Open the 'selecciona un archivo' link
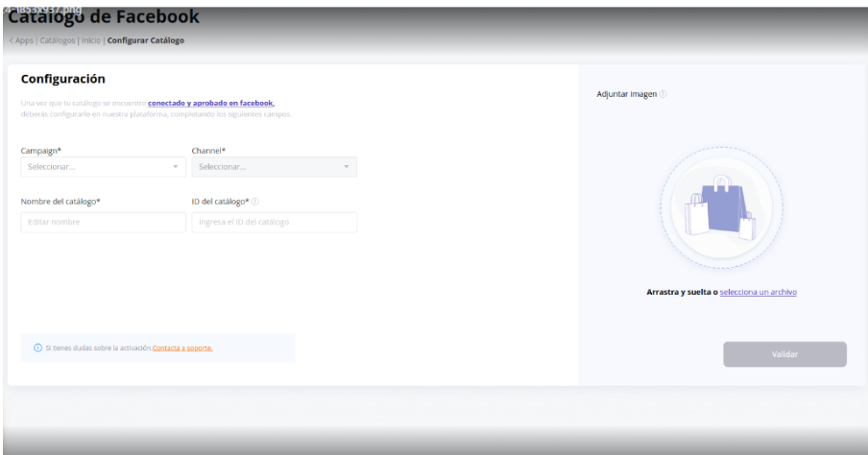 (758, 292)
